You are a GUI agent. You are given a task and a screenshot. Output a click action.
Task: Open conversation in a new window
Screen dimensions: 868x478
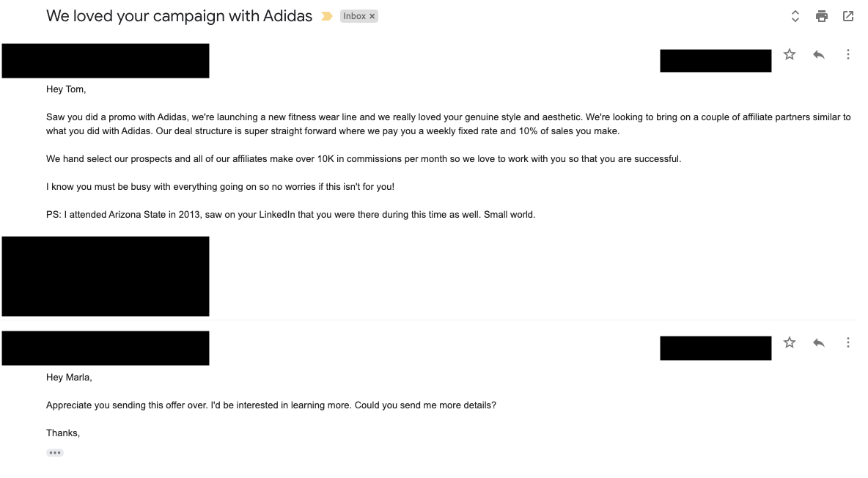coord(848,16)
